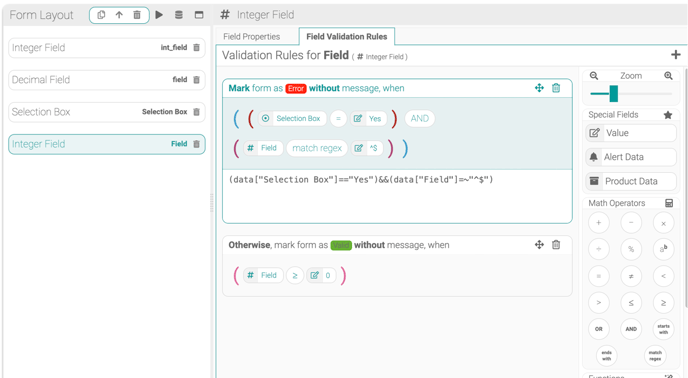Click the green Valid status badge
688x378 pixels.
point(341,245)
